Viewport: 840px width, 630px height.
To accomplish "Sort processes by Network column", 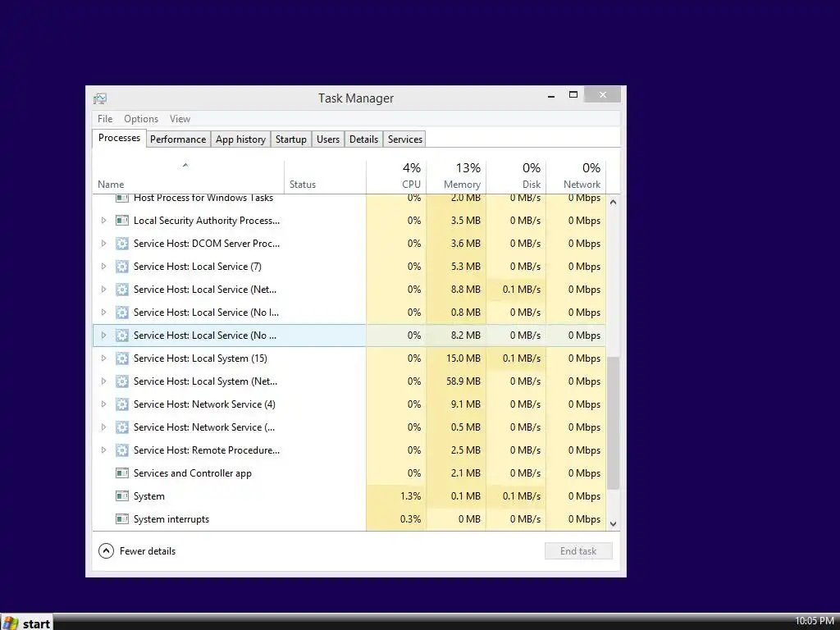I will 577,176.
